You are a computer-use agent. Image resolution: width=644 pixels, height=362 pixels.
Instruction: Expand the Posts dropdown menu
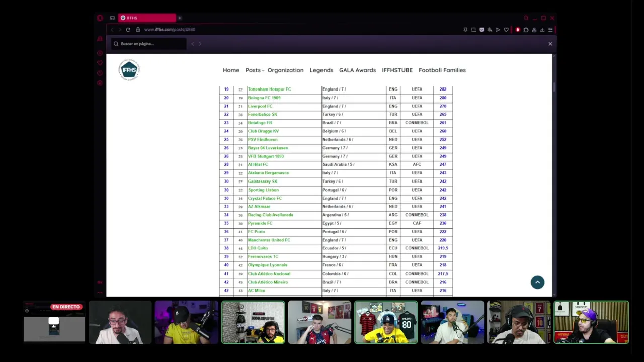click(x=254, y=70)
